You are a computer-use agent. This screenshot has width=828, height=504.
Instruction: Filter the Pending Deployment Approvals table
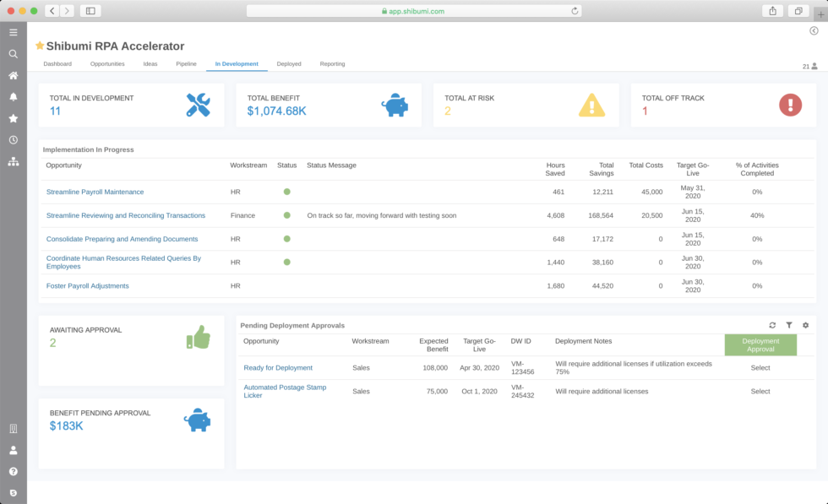[x=790, y=324]
